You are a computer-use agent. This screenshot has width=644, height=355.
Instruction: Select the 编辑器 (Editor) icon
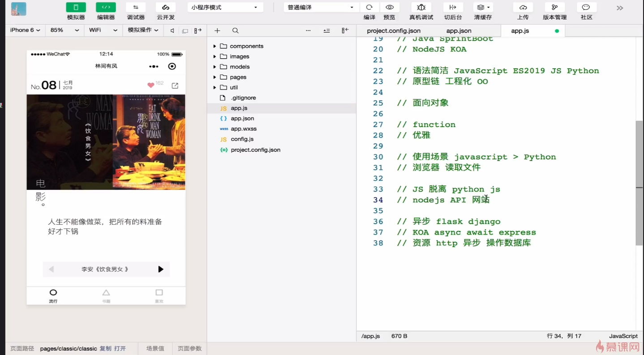106,11
